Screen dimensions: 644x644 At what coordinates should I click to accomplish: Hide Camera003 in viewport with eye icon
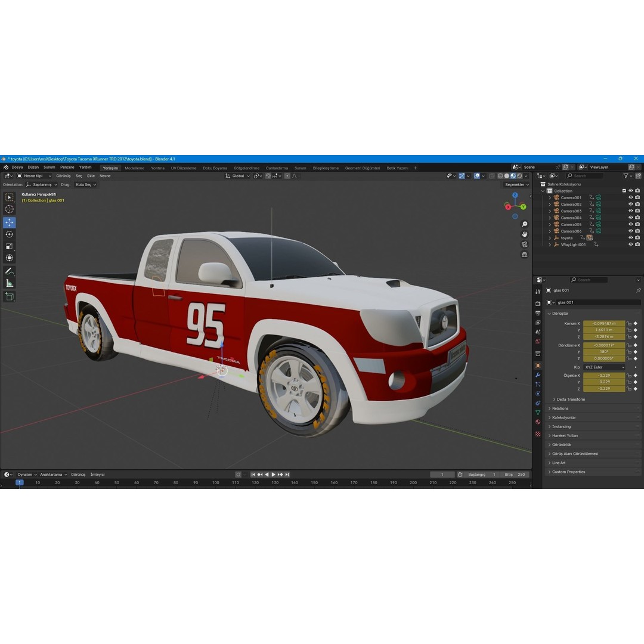[x=631, y=211]
